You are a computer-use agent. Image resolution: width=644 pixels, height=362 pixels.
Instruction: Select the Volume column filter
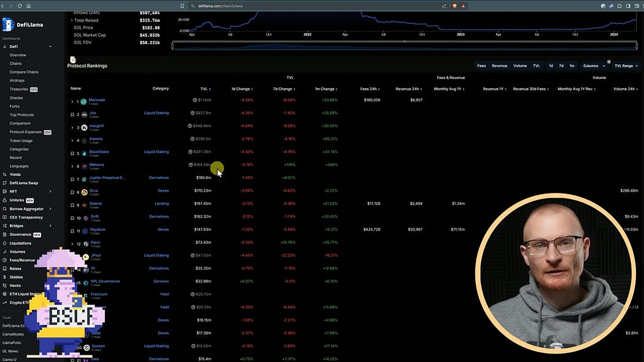[x=520, y=66]
